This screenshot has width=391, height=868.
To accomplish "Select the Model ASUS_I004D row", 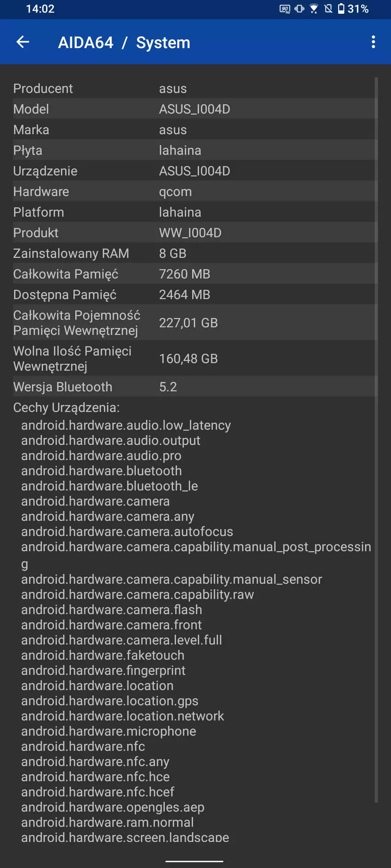I will (193, 109).
